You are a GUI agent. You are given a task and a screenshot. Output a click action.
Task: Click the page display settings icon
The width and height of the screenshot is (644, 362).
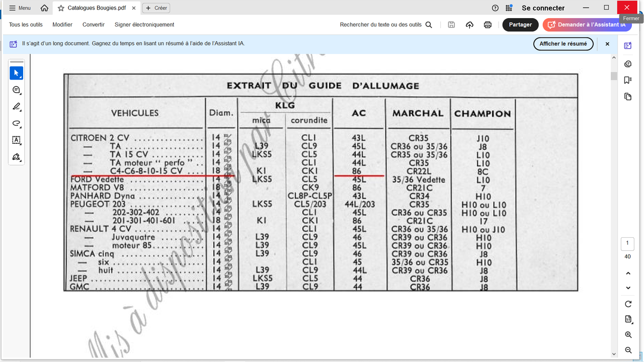pos(628,319)
